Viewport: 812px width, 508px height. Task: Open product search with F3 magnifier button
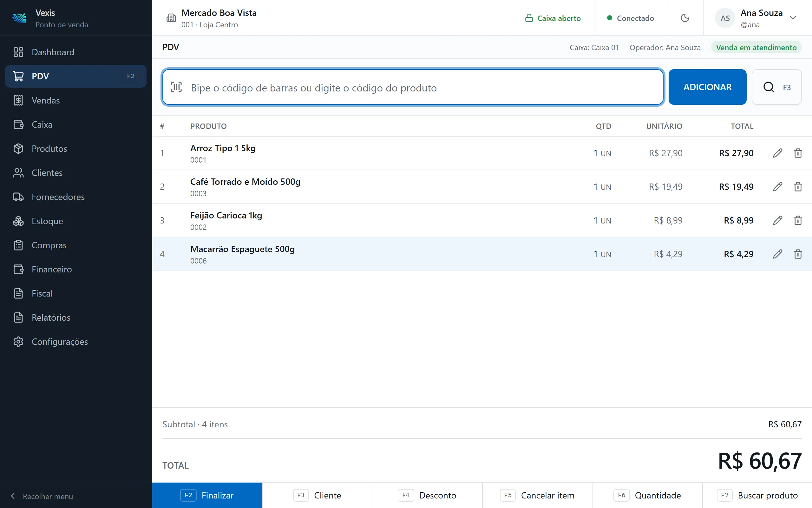tap(776, 87)
